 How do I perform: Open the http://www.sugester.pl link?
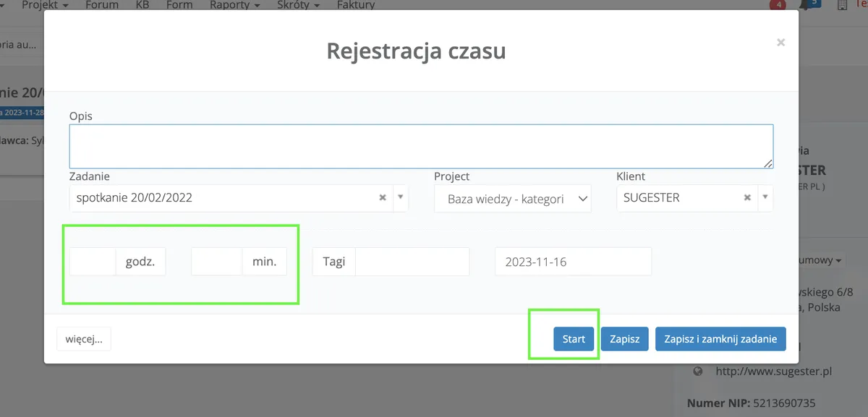click(x=774, y=371)
